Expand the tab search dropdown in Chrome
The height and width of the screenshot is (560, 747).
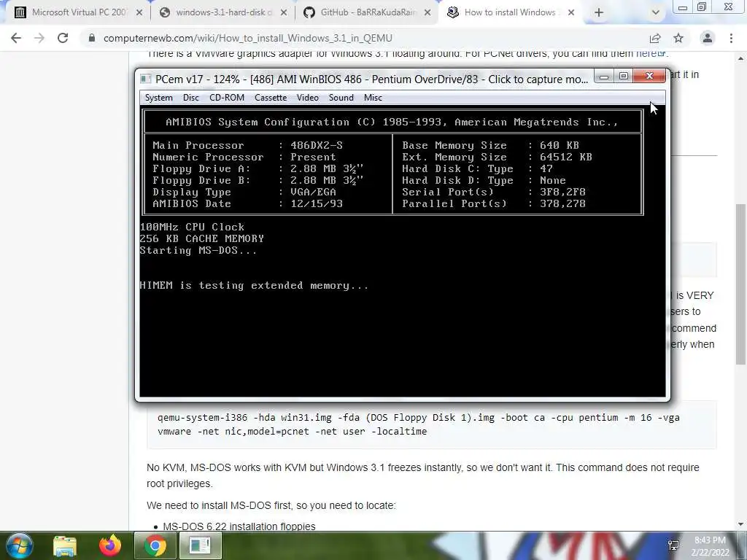pyautogui.click(x=656, y=13)
